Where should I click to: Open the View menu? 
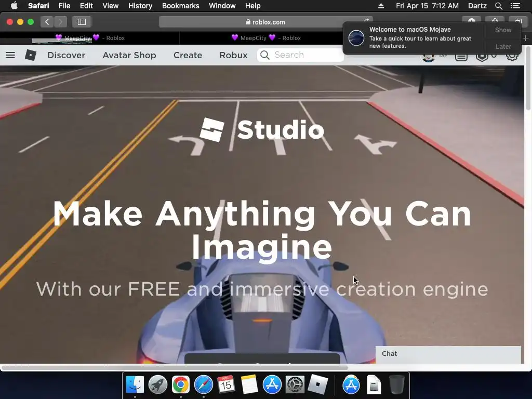pos(110,6)
